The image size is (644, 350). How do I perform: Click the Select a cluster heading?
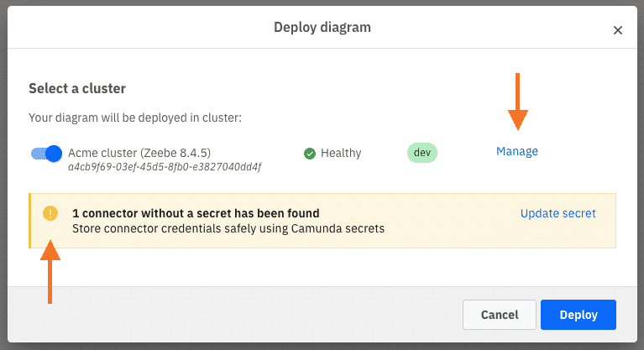(x=77, y=88)
